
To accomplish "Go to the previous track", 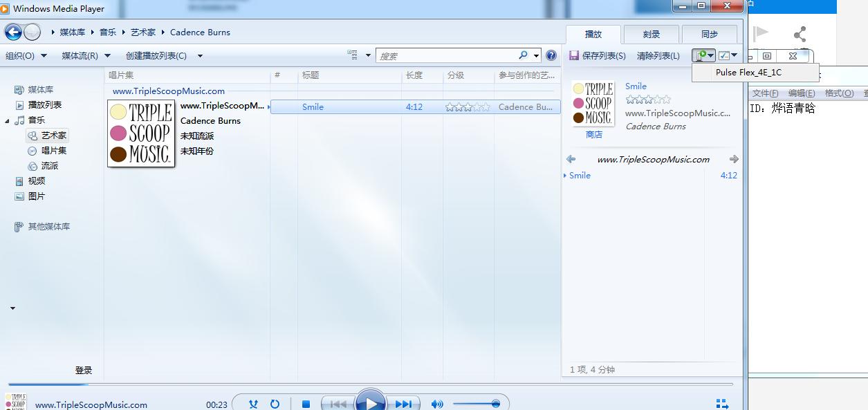I will tap(337, 402).
